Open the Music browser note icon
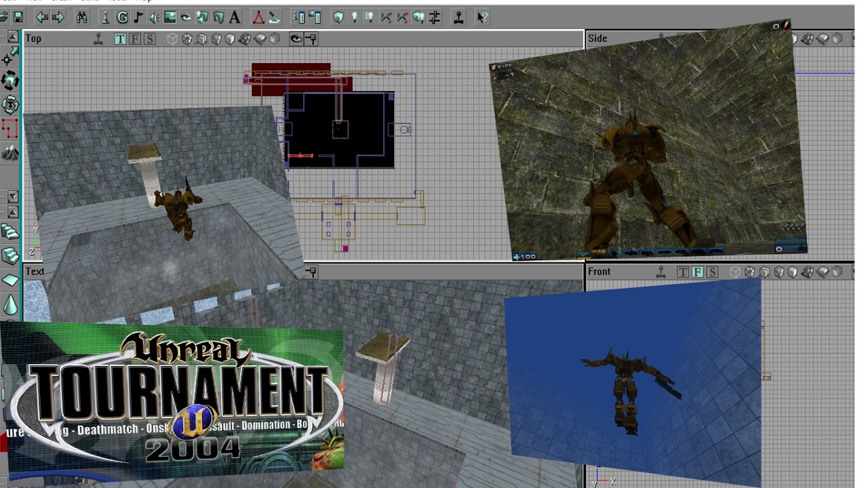Screen dimensions: 868x488 138,17
